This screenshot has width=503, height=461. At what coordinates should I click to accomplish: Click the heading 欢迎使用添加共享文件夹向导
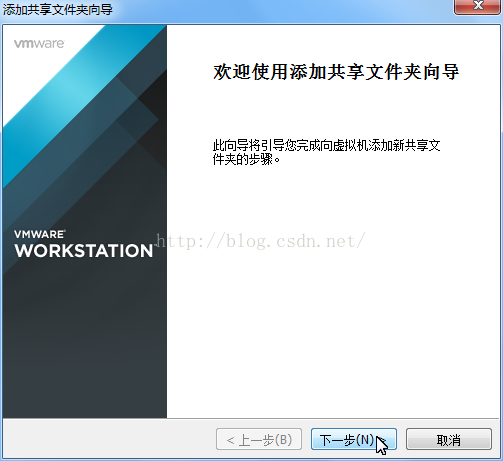(336, 72)
